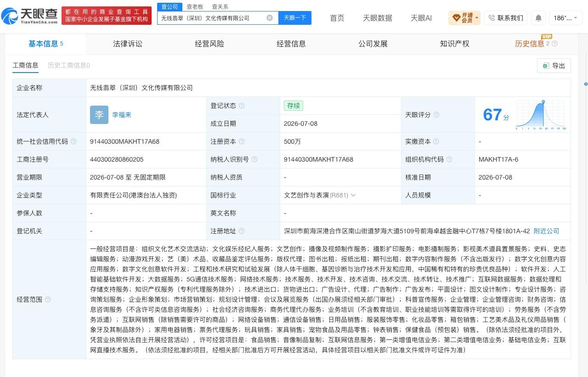Image resolution: width=588 pixels, height=377 pixels.
Task: Select 工商信息 sub-tab
Action: (25, 65)
